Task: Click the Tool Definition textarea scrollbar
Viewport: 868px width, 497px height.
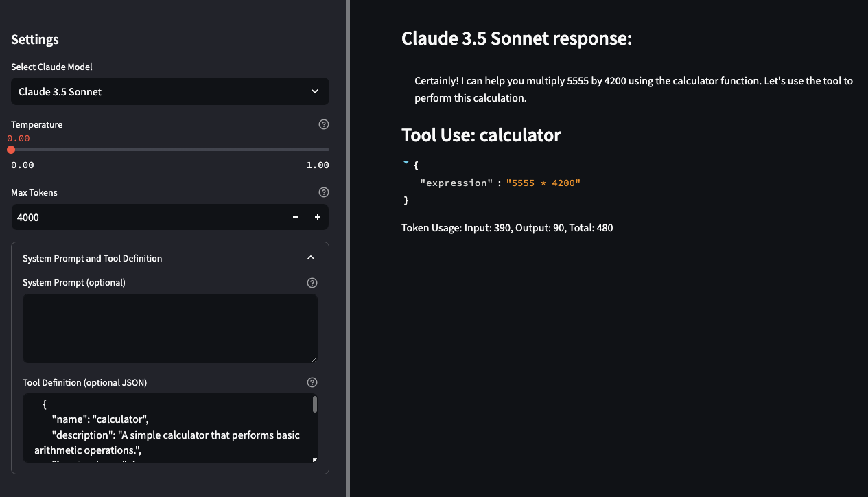Action: (315, 404)
